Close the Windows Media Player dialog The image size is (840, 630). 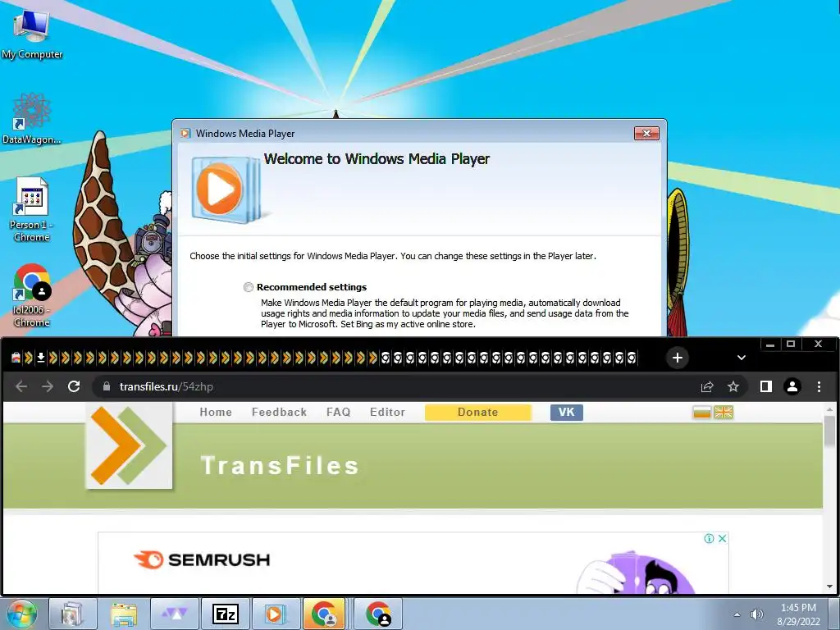tap(646, 134)
